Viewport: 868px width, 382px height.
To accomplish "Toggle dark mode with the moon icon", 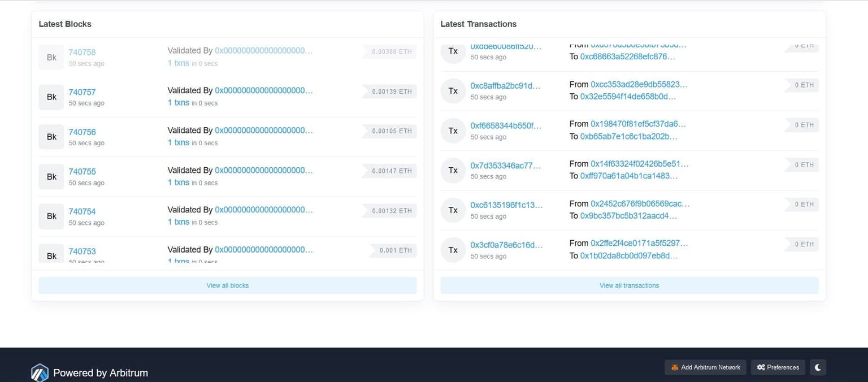I will pos(817,367).
